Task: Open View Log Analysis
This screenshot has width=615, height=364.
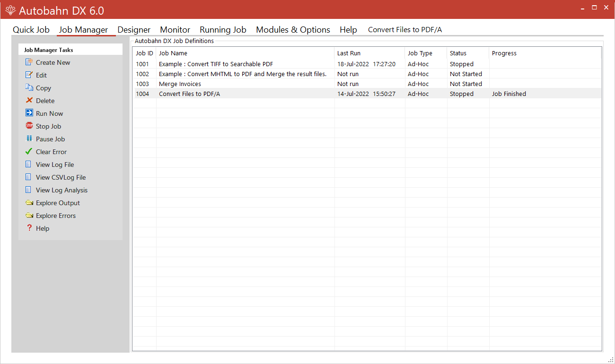Action: click(29, 190)
